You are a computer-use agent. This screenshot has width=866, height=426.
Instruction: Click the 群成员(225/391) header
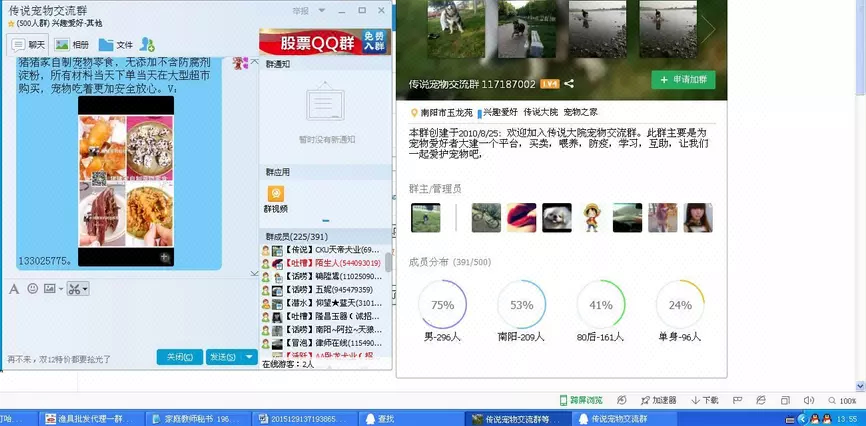point(325,236)
